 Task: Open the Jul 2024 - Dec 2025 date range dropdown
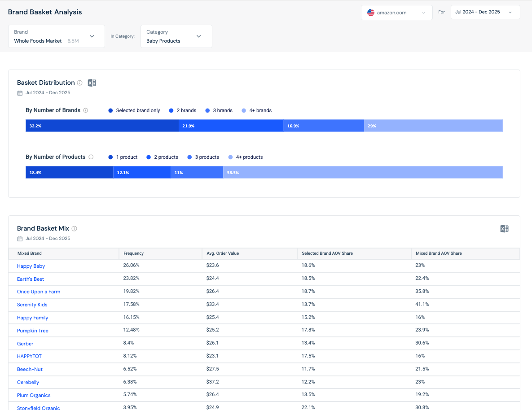[485, 12]
